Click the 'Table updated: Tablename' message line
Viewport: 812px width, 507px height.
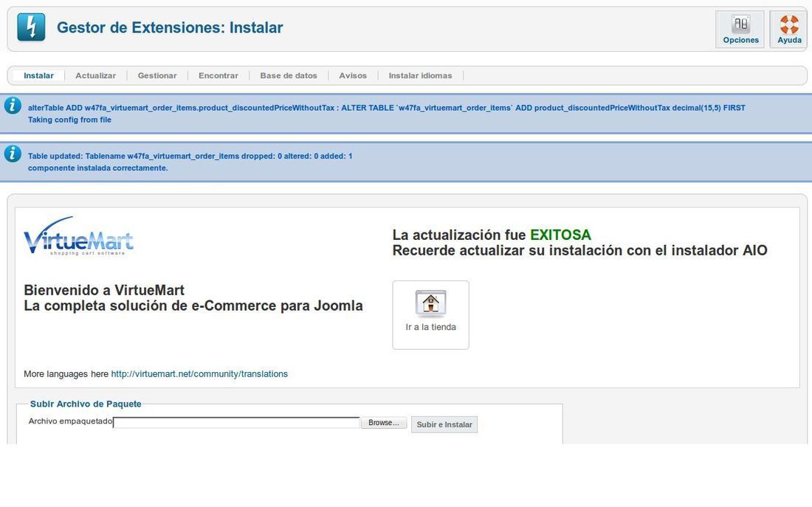click(x=190, y=156)
